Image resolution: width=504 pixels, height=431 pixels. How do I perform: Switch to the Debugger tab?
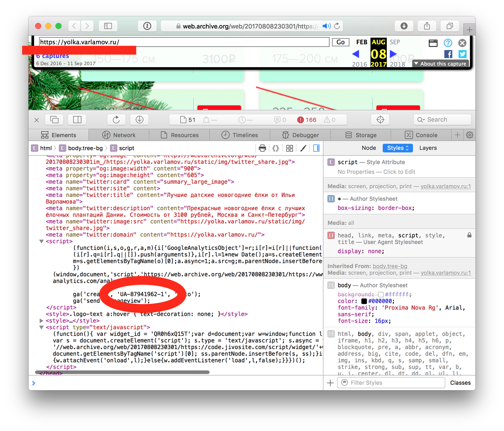point(300,135)
